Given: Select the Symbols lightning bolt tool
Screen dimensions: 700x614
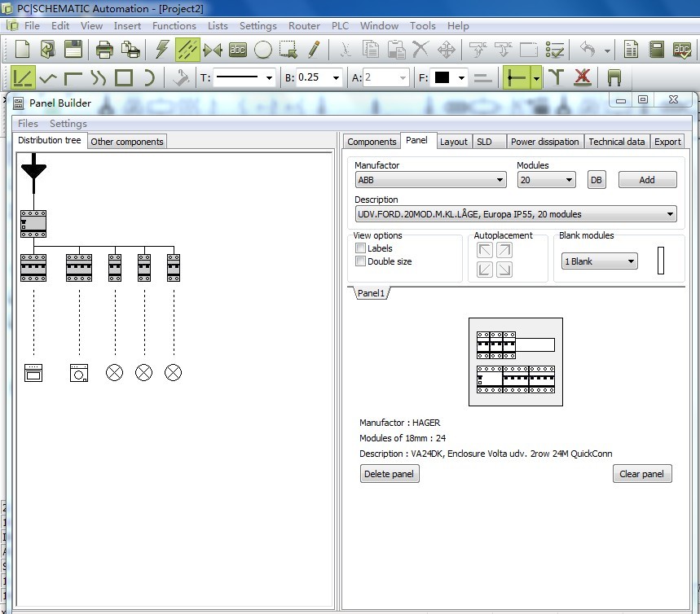Looking at the screenshot, I should point(161,50).
